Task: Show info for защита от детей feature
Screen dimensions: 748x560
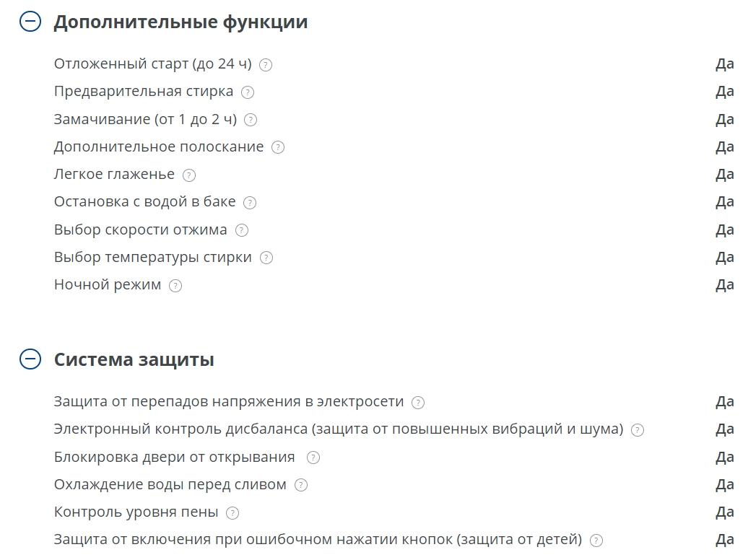Action: (596, 541)
